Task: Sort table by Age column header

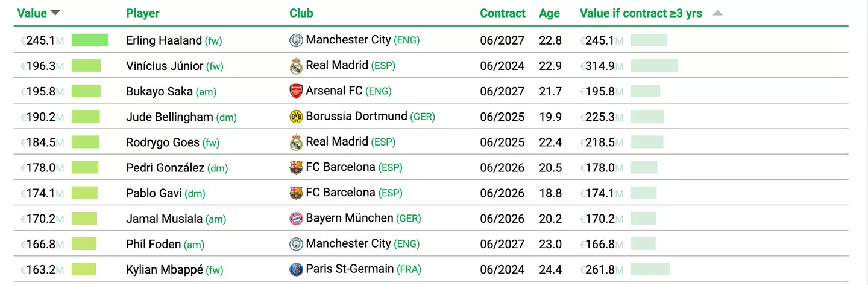Action: click(549, 13)
